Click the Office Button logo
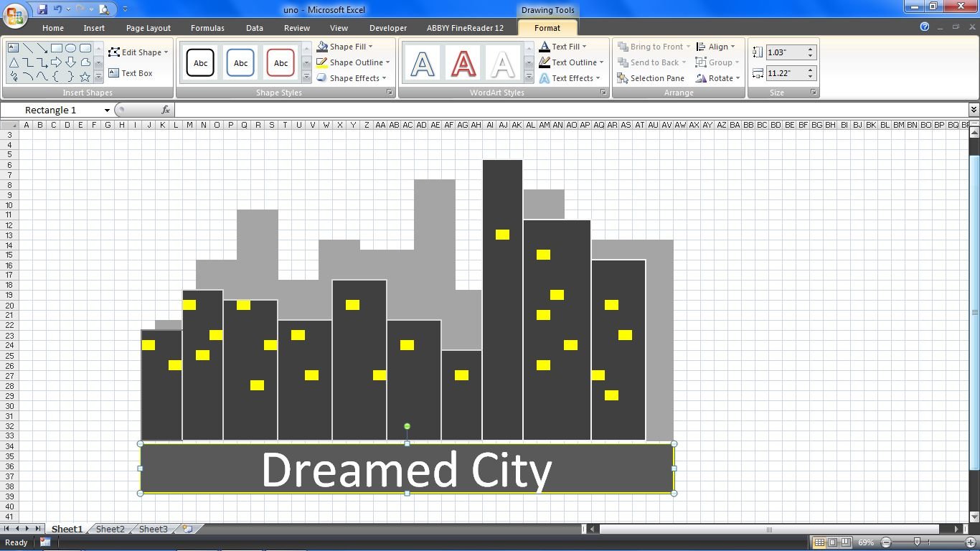The height and width of the screenshot is (551, 980). (14, 15)
